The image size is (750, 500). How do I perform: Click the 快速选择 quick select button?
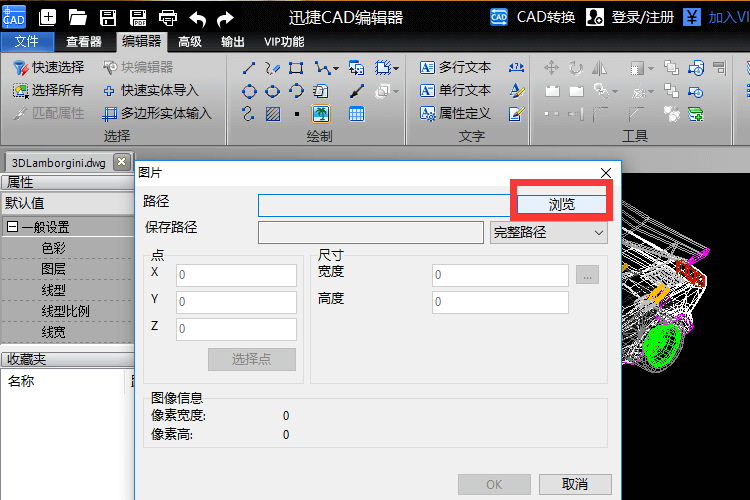point(48,67)
